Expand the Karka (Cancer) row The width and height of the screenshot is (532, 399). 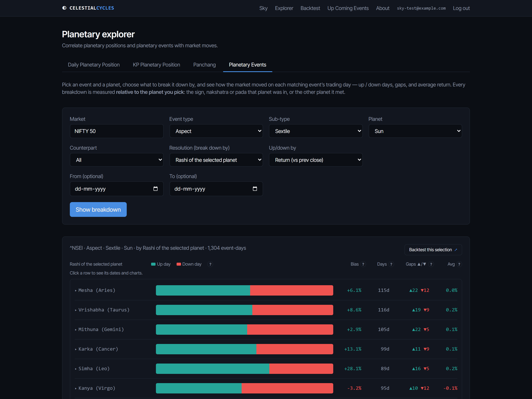click(266, 349)
